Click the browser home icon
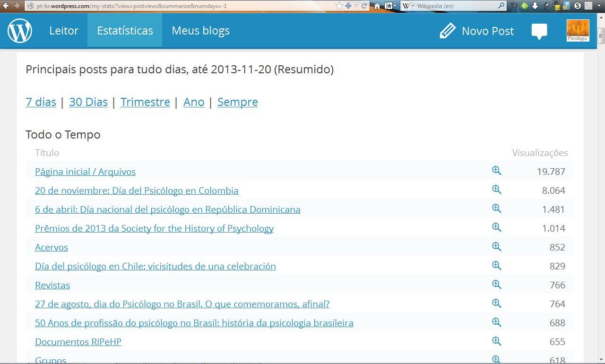This screenshot has width=605, height=364. pos(377,6)
